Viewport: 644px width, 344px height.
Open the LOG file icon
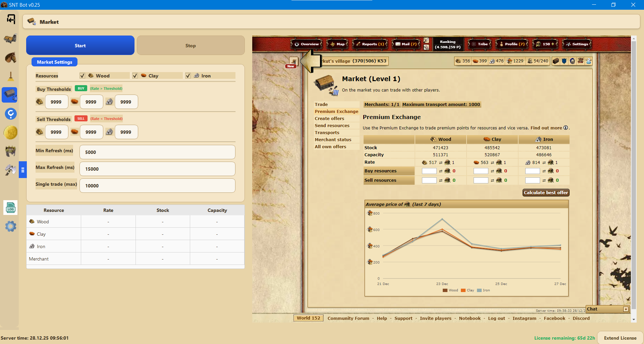click(11, 208)
